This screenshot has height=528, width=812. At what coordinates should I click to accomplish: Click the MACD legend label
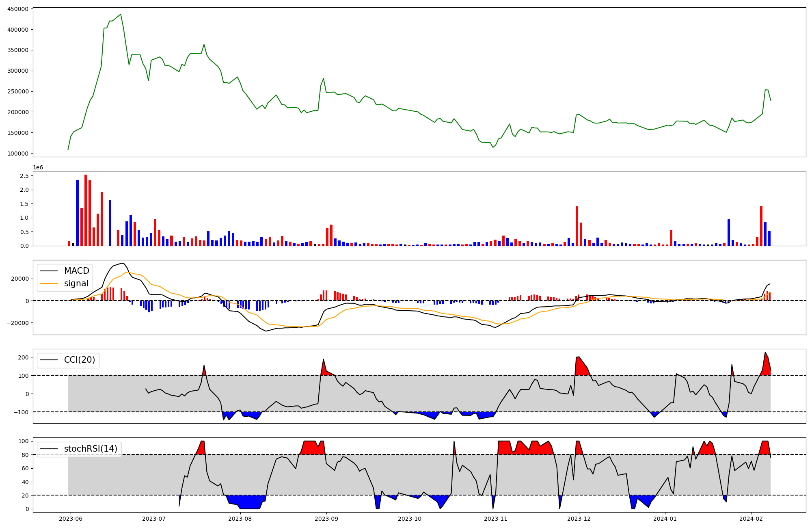point(76,271)
